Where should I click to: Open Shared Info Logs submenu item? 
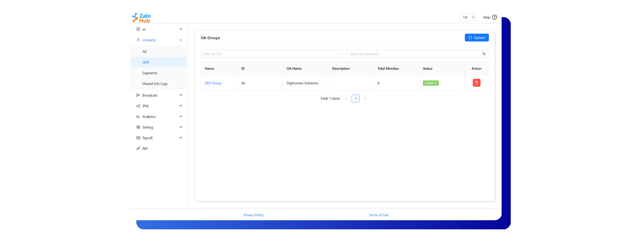[x=155, y=84]
